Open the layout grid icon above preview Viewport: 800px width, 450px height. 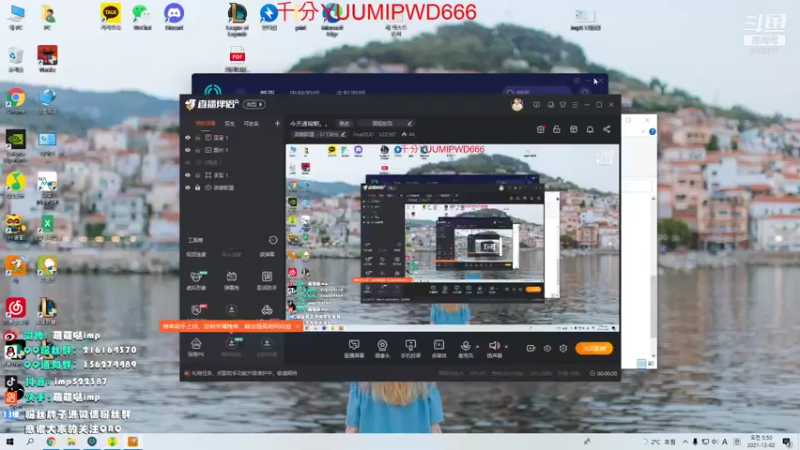pos(573,130)
